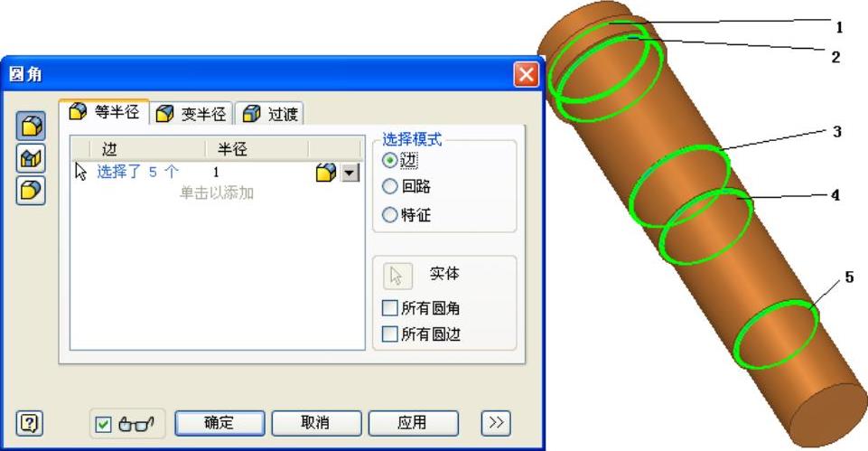Click the 应用 button

(413, 423)
